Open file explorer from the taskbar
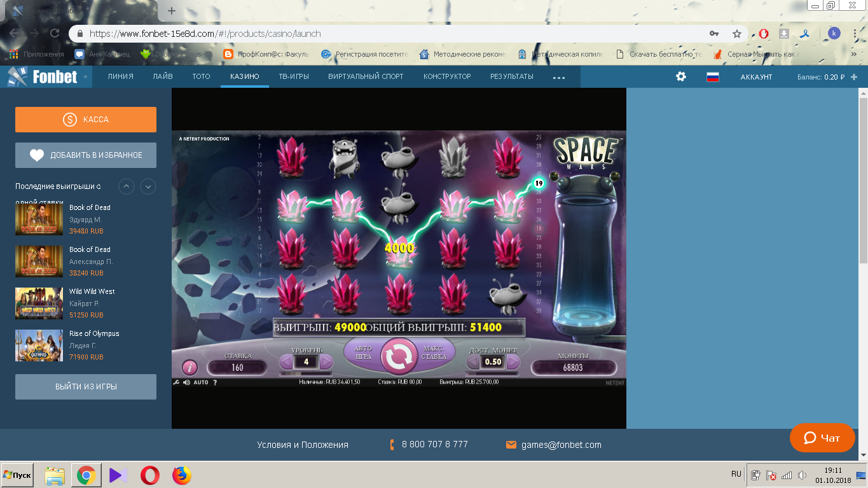The width and height of the screenshot is (868, 488). [55, 475]
